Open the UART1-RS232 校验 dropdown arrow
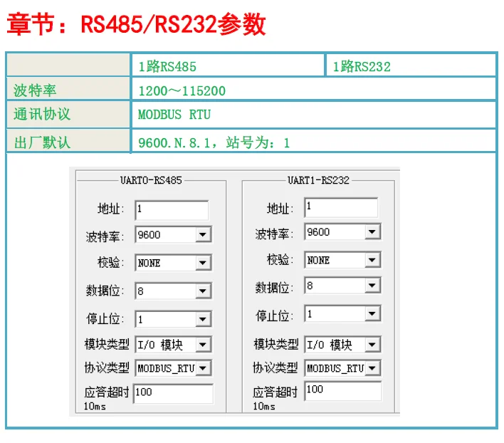This screenshot has height=443, width=504. click(x=372, y=260)
